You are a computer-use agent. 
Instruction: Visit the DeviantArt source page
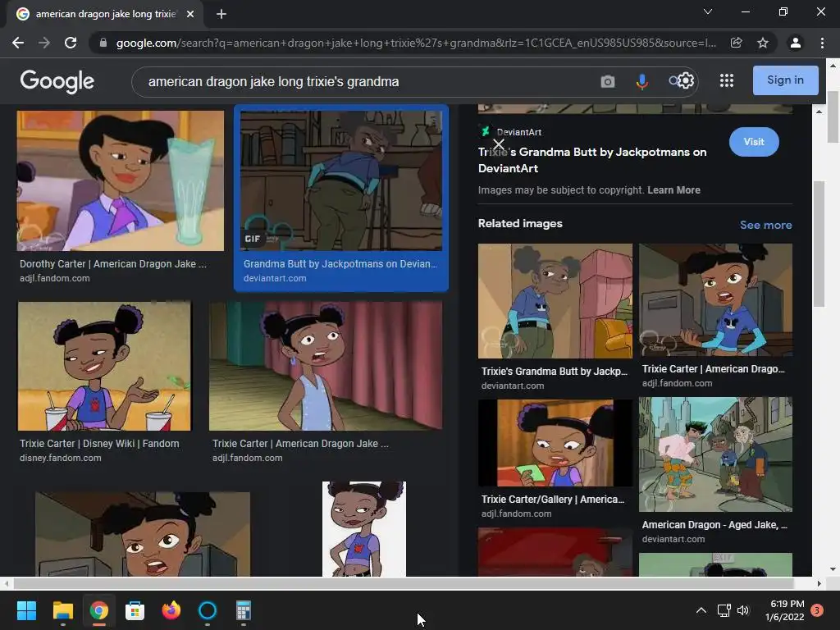pyautogui.click(x=754, y=142)
